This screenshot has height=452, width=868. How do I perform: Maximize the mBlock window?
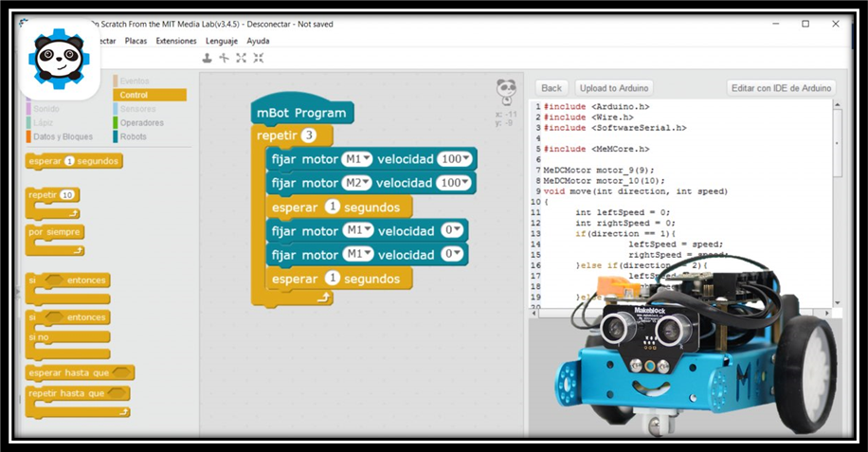805,24
